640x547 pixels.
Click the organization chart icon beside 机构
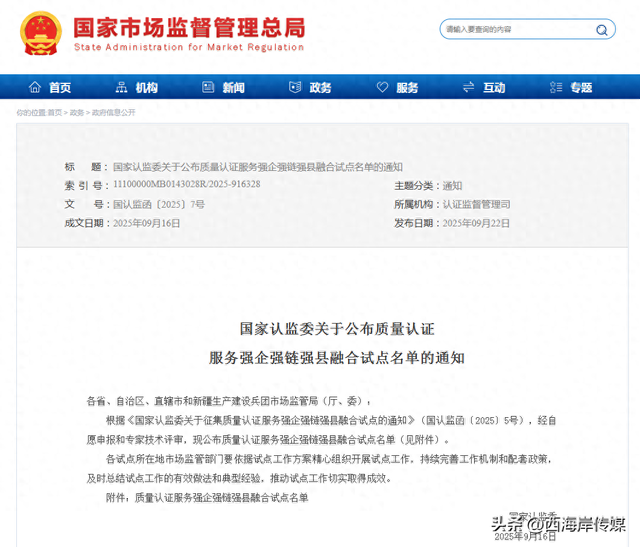pos(122,87)
